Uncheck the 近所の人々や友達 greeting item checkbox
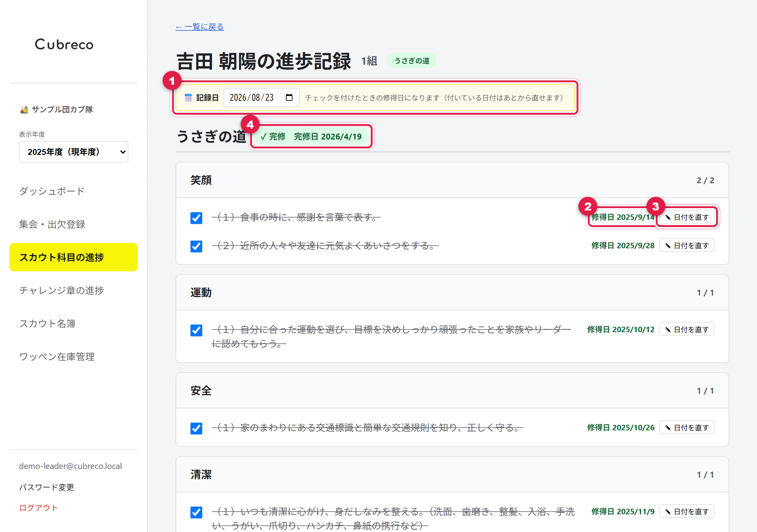The width and height of the screenshot is (757, 532). 196,246
